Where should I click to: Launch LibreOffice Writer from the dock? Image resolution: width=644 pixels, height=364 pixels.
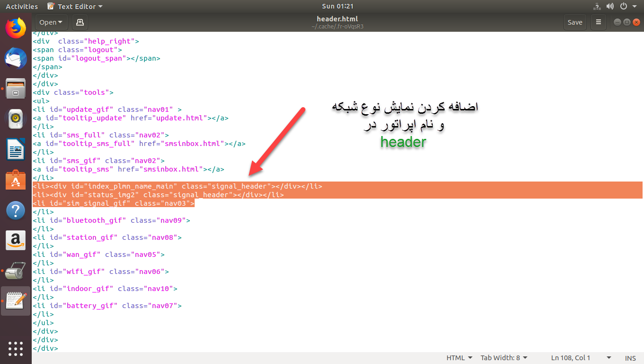pos(16,150)
